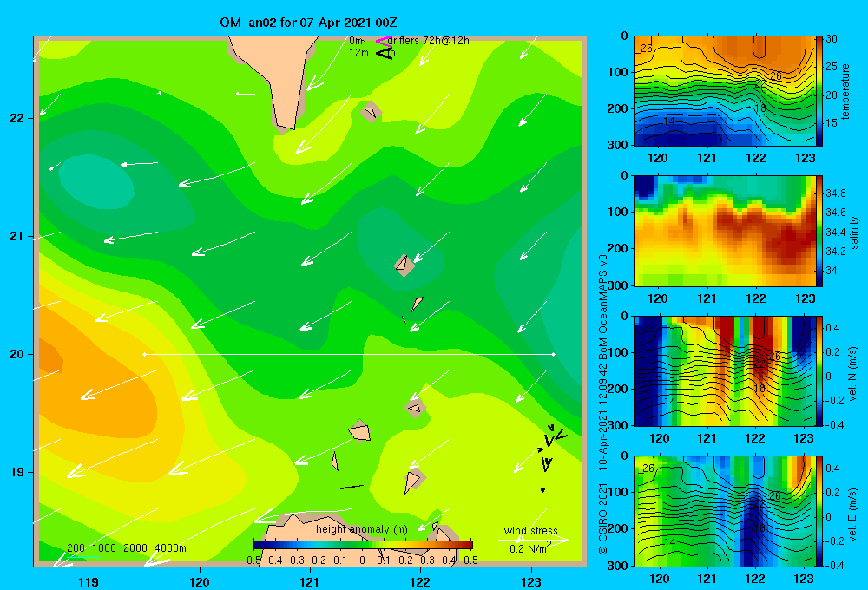This screenshot has width=868, height=590.
Task: Open the vel. N section panel
Action: pos(724,370)
